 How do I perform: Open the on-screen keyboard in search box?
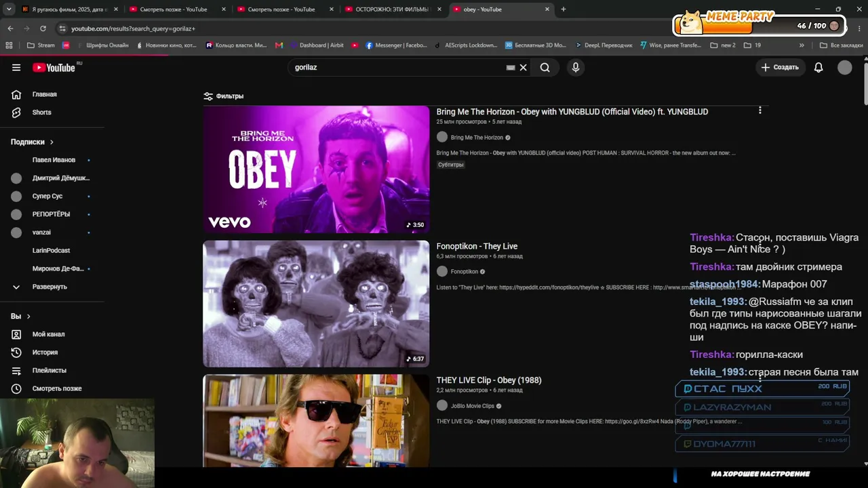pos(511,68)
